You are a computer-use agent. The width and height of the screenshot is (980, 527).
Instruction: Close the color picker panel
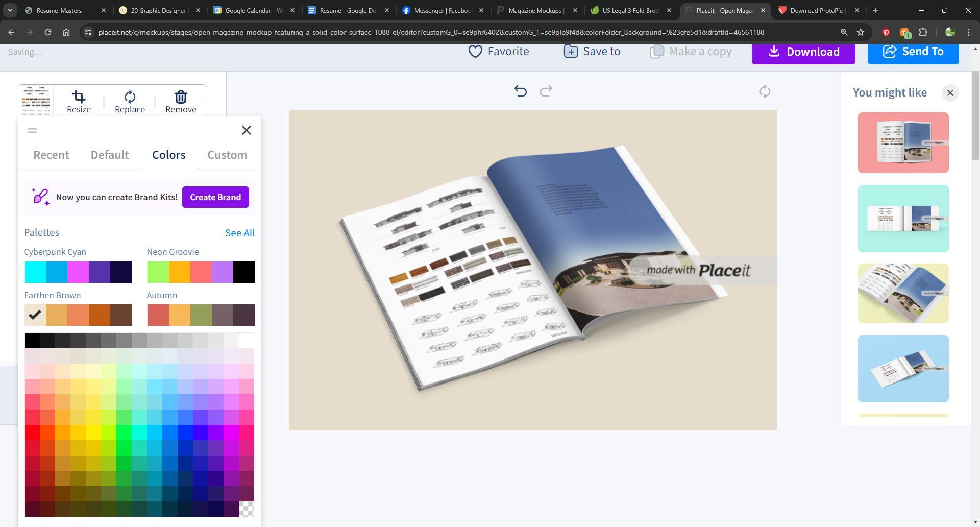coord(247,130)
